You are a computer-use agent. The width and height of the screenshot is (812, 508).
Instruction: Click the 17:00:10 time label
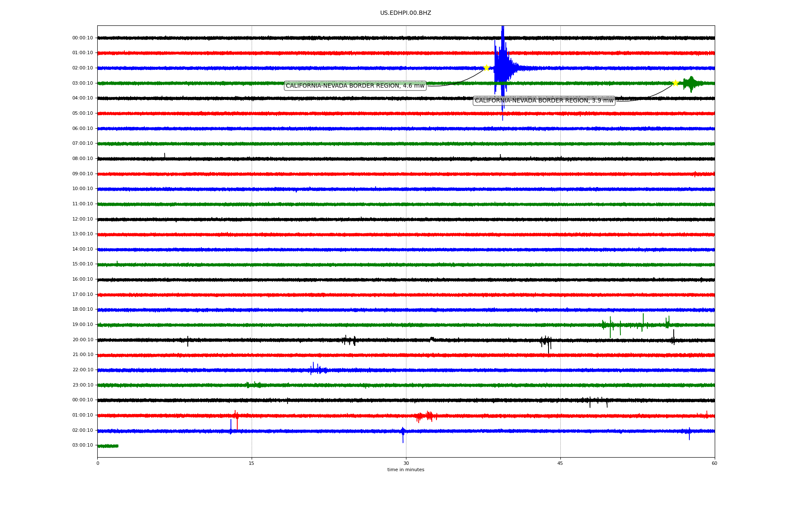[x=82, y=295]
